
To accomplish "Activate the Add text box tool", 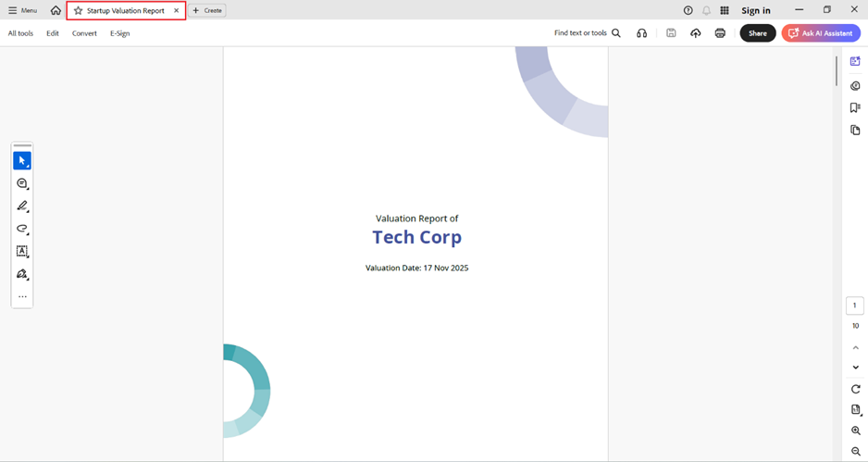I will (22, 251).
